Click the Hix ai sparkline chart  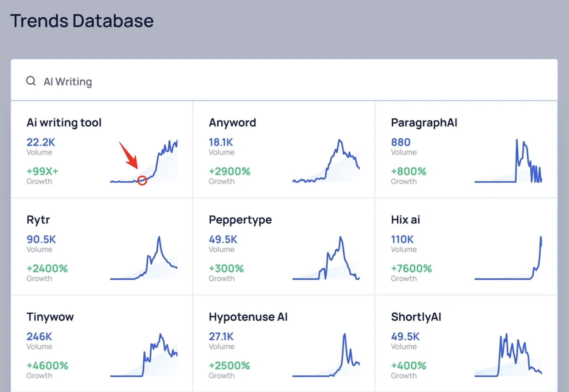(x=508, y=258)
